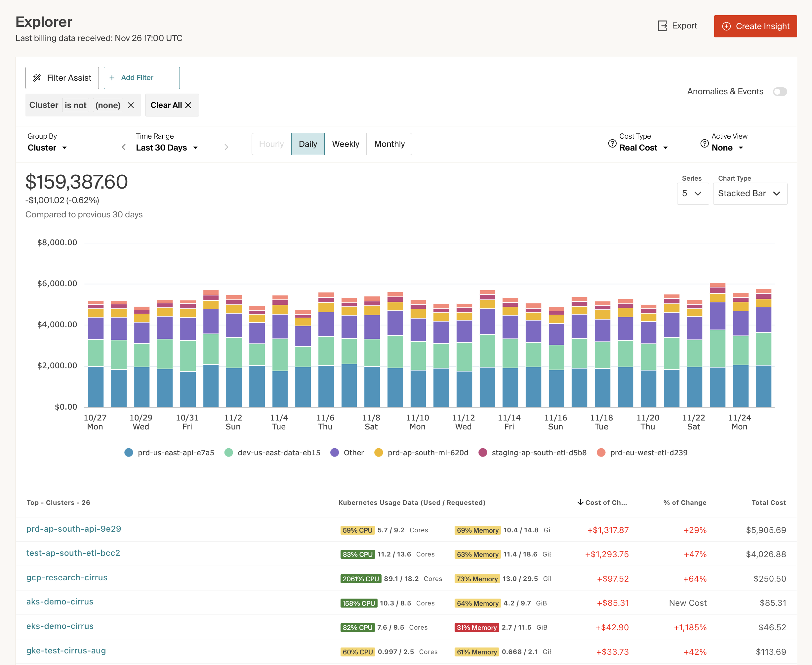Select the Monthly aggregation tab
Viewport: 812px width, 665px height.
(x=389, y=144)
